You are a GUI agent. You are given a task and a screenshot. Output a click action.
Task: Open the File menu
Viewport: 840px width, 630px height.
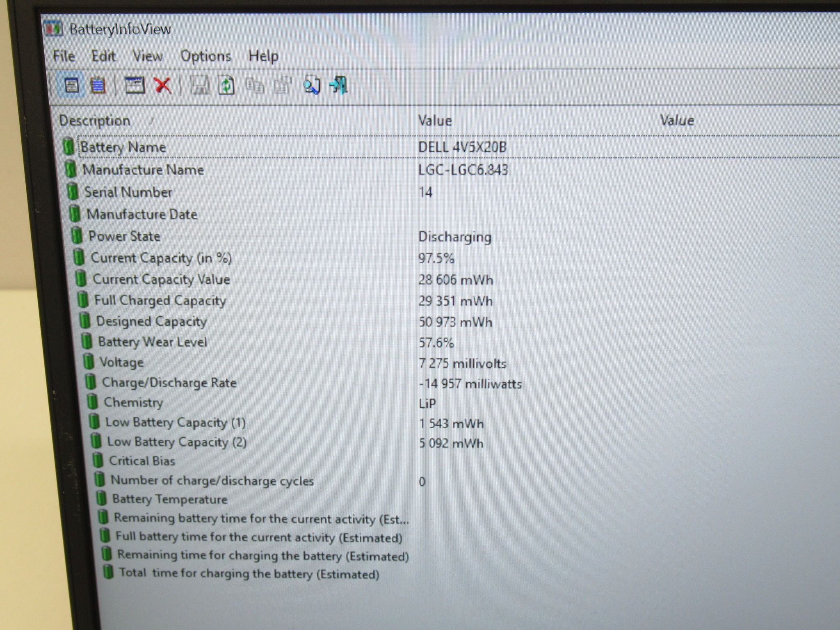(64, 56)
